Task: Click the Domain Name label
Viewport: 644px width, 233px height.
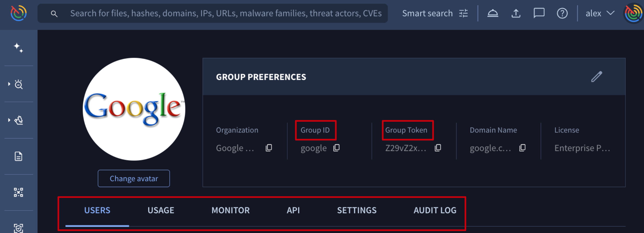Action: 493,130
